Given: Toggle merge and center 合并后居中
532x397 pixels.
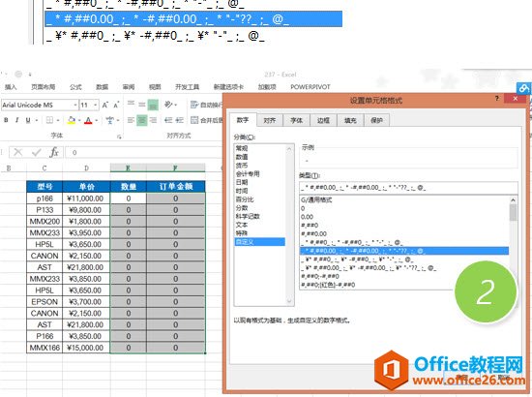Looking at the screenshot, I should tap(206, 120).
